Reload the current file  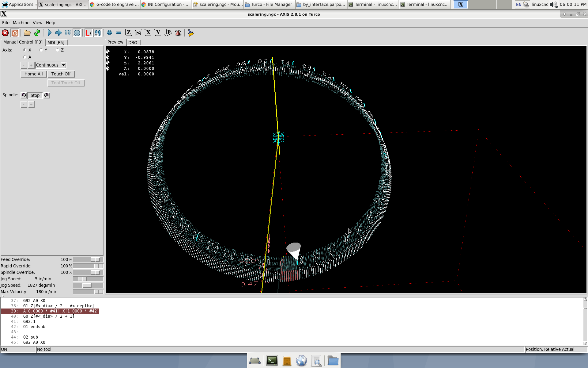pos(37,33)
